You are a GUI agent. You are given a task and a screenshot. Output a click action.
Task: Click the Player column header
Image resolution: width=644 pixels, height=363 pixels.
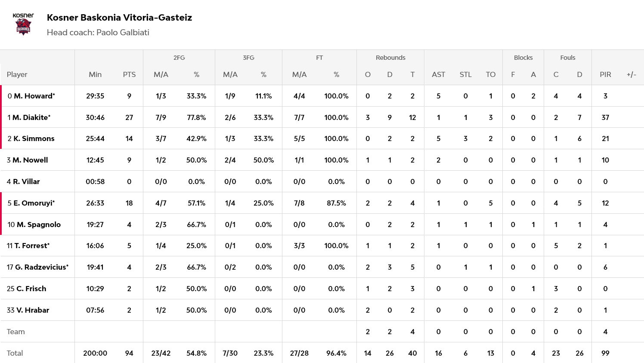pyautogui.click(x=17, y=74)
